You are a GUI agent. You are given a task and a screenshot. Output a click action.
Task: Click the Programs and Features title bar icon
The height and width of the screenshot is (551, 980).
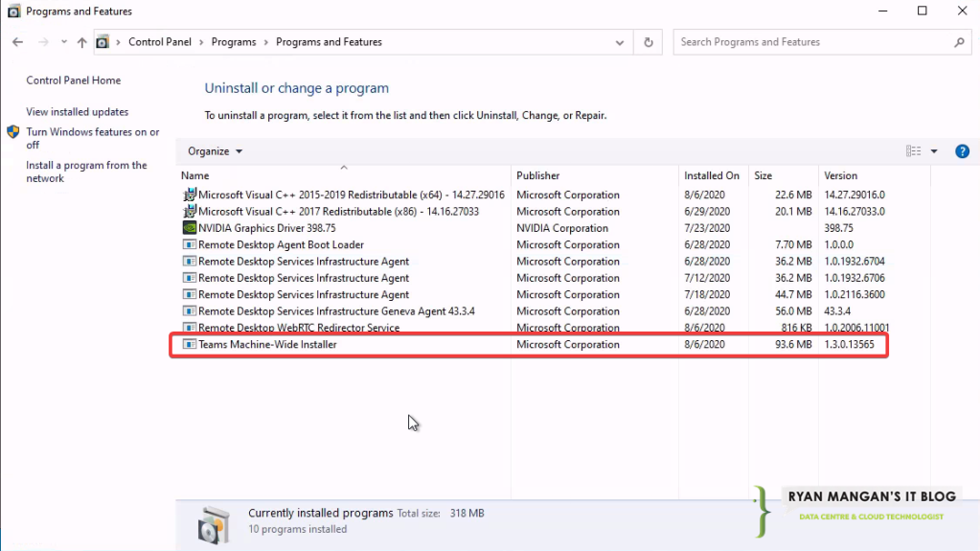point(13,11)
